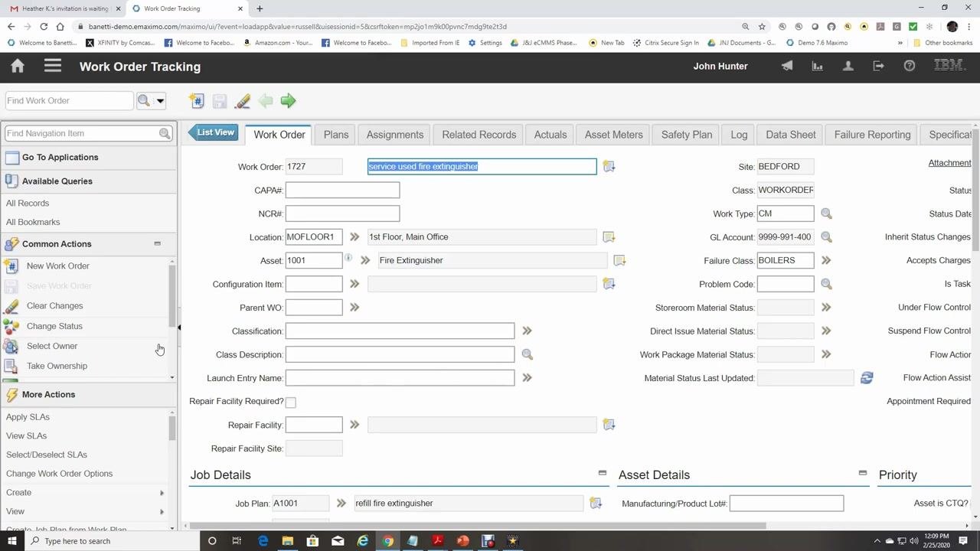Open Chrome from the Windows taskbar
This screenshot has height=551, width=980.
[x=387, y=541]
